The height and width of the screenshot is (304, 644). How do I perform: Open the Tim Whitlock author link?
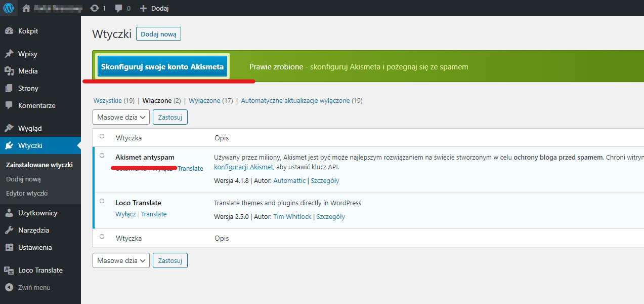(292, 216)
